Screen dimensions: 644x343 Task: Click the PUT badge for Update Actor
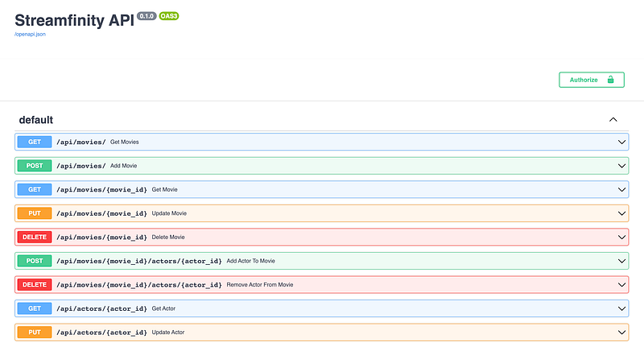35,333
